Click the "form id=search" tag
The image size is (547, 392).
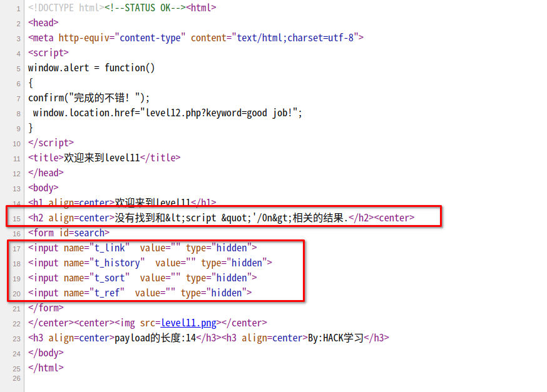click(69, 233)
